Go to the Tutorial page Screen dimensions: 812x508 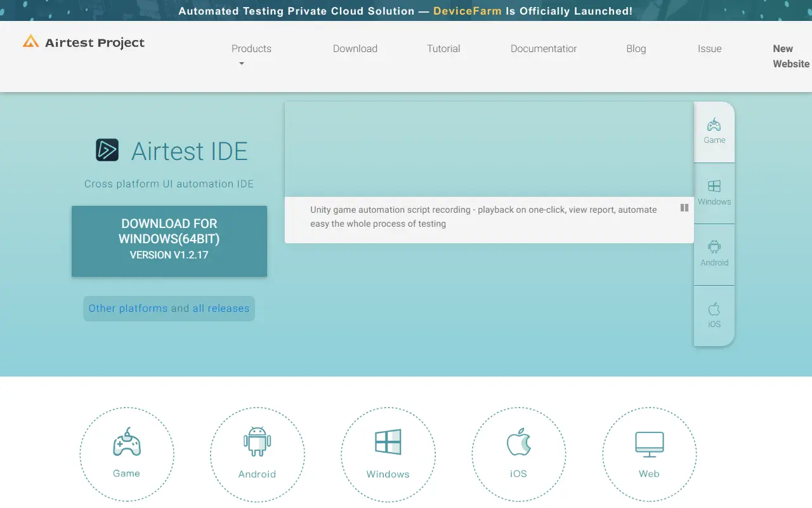pyautogui.click(x=443, y=49)
